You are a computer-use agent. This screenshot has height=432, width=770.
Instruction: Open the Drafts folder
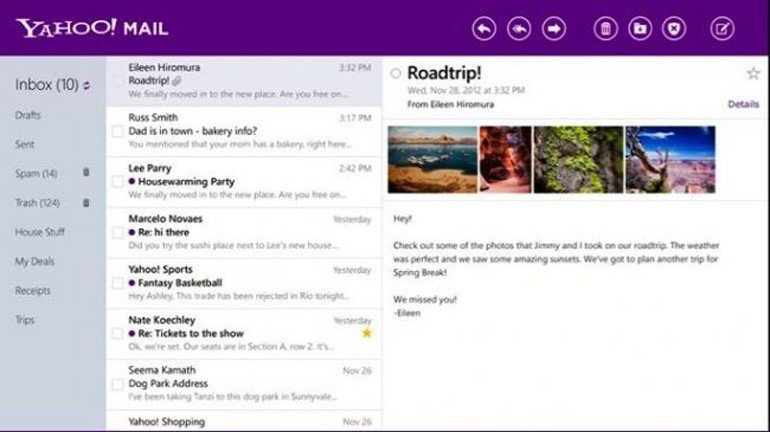click(x=28, y=115)
